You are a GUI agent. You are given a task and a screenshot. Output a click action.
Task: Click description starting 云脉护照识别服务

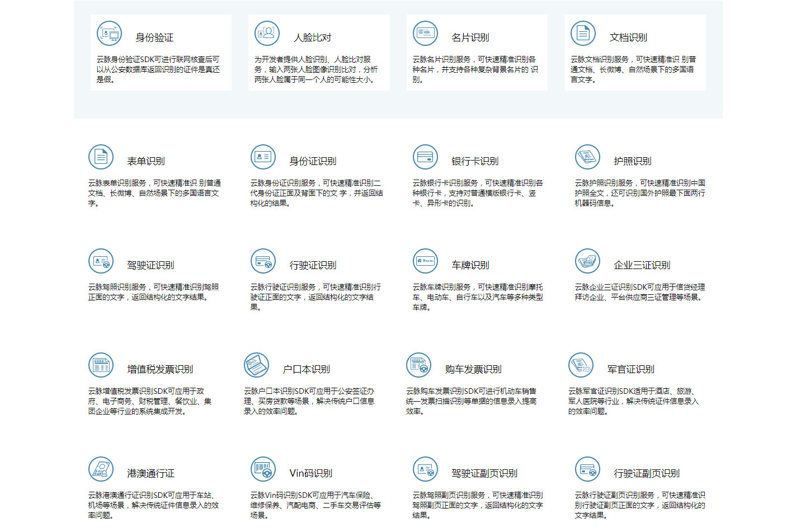pos(640,193)
